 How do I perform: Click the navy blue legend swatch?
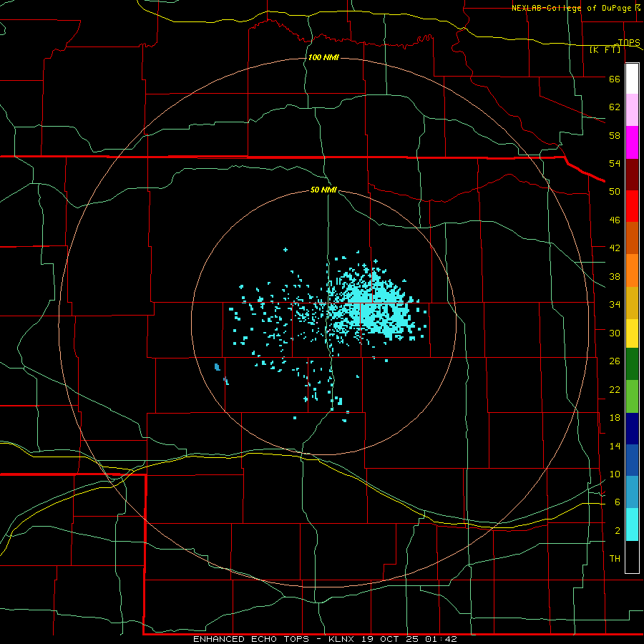tap(632, 429)
